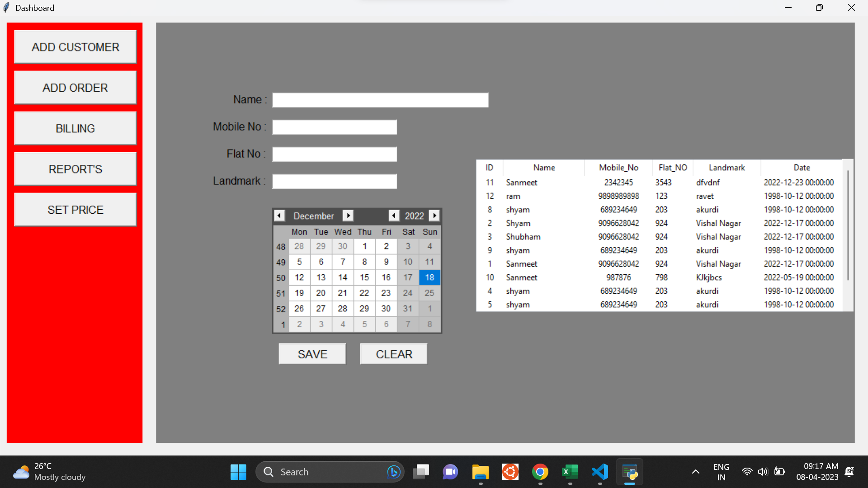
Task: Open the ADD ORDER section
Action: [75, 88]
